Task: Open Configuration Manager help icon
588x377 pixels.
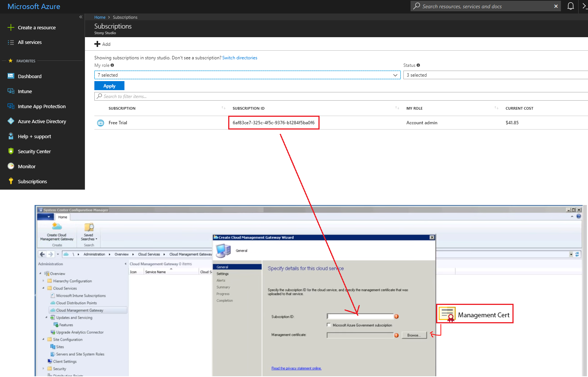Action: 579,216
